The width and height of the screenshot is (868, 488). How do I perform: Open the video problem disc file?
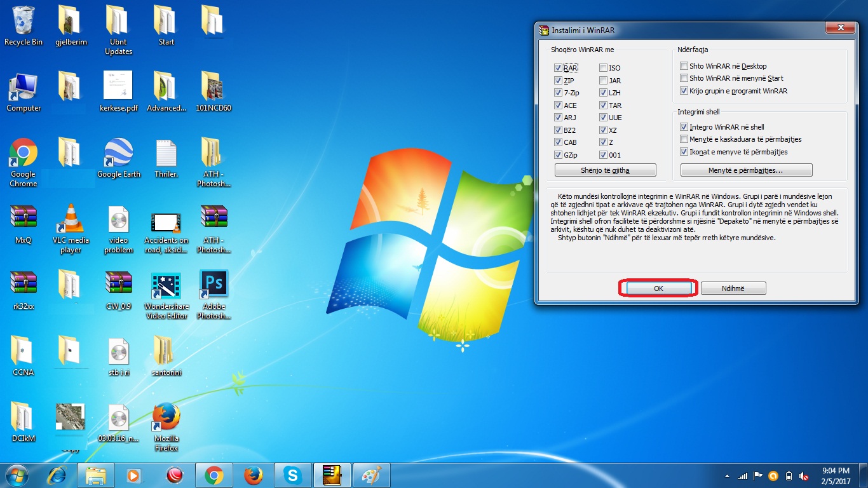[118, 229]
